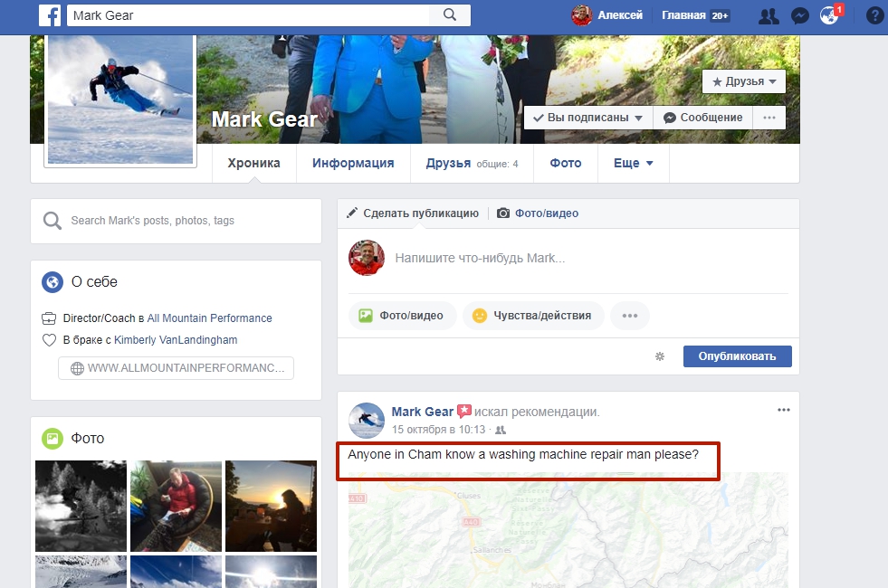
Task: Select the Чувства/действия option
Action: [533, 316]
